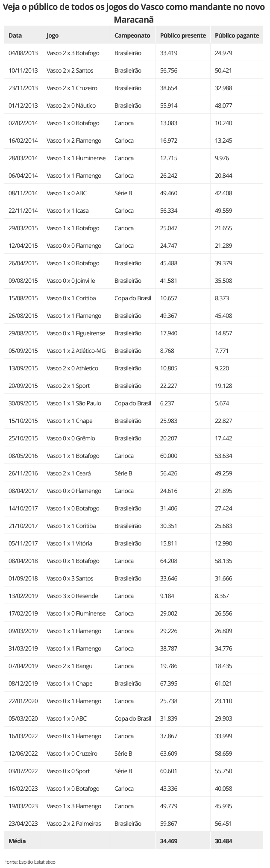
Task: Click the average paying value 30.484
Action: [223, 841]
